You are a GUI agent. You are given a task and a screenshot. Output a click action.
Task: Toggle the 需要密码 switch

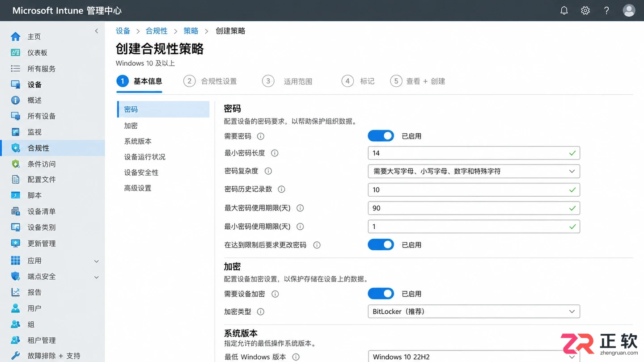tap(381, 136)
